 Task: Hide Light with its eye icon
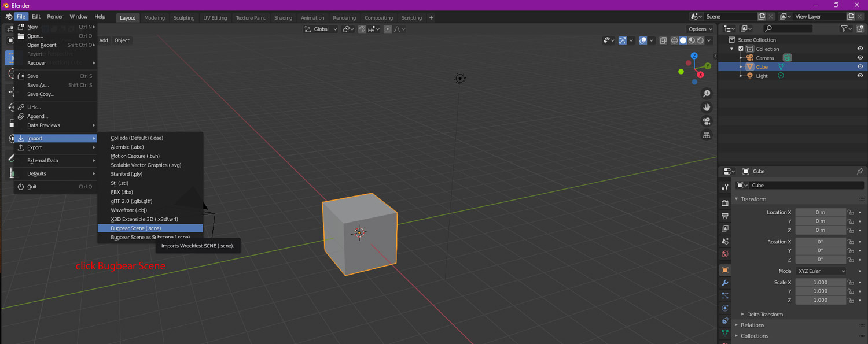point(860,76)
